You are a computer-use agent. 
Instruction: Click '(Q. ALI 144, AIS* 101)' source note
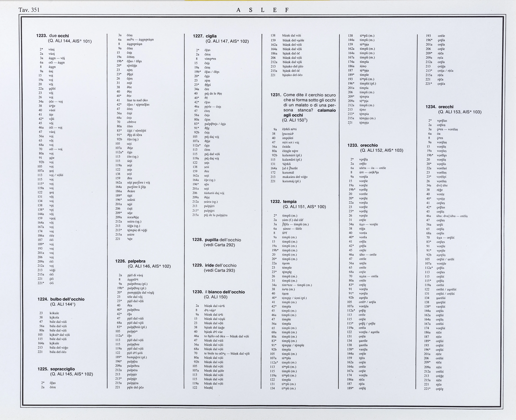[70, 41]
